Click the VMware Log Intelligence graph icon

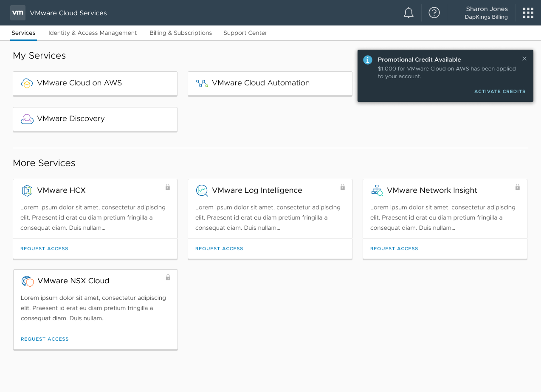pos(202,191)
